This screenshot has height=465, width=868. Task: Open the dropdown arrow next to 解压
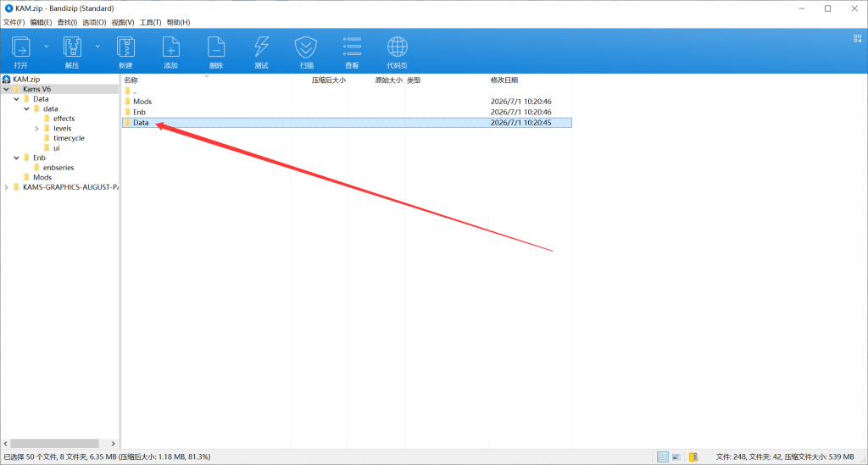click(x=97, y=47)
